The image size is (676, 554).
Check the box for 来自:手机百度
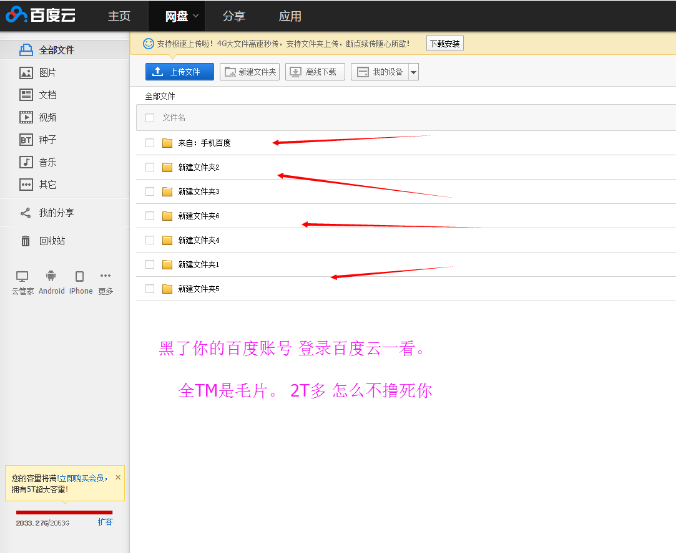(150, 143)
